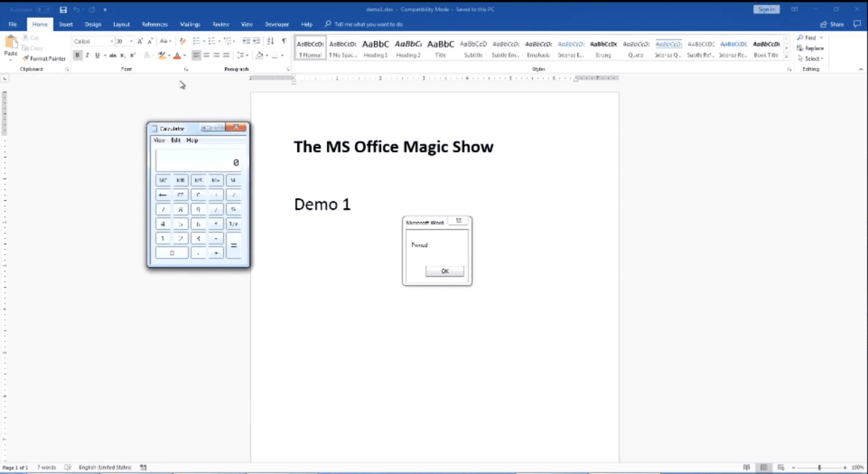Click Read Mode view icon in status bar
The height and width of the screenshot is (474, 868).
pos(746,467)
